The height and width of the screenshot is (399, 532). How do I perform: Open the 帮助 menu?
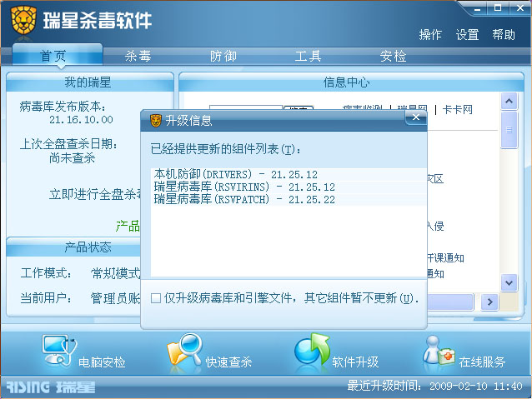point(504,35)
